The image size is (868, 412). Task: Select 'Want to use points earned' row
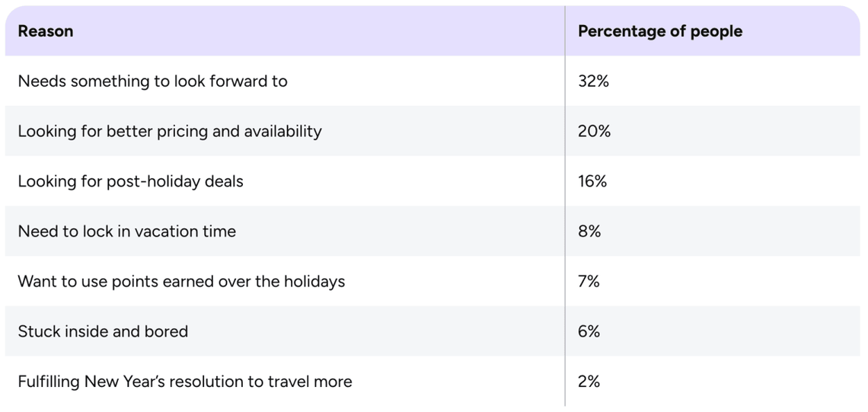[181, 282]
